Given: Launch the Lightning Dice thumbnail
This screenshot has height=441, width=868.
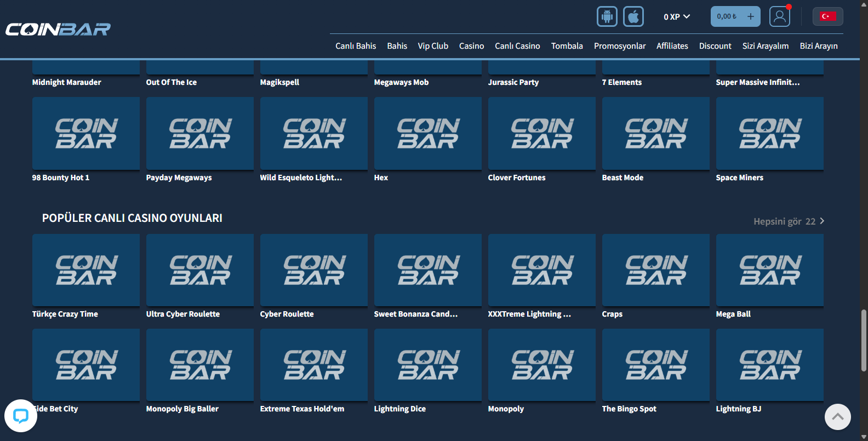Looking at the screenshot, I should point(428,365).
